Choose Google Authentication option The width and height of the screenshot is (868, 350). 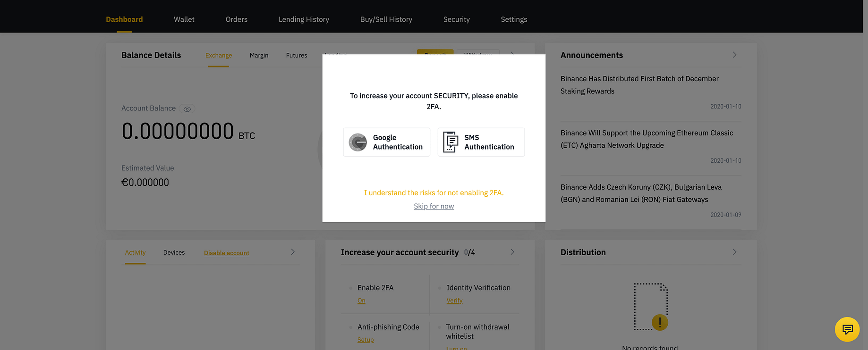coord(387,142)
